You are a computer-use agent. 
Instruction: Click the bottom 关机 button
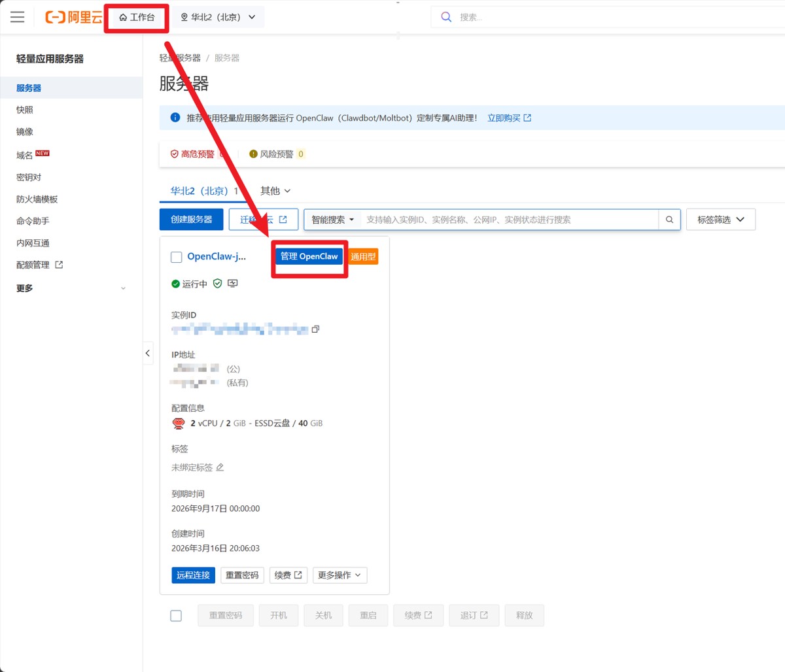pyautogui.click(x=323, y=615)
